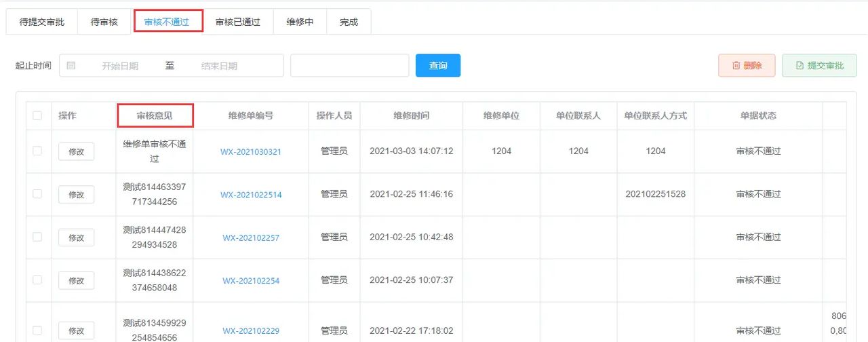Screen dimensions: 868x342
Task: Check the row for WX-202102254
Action: tap(37, 280)
